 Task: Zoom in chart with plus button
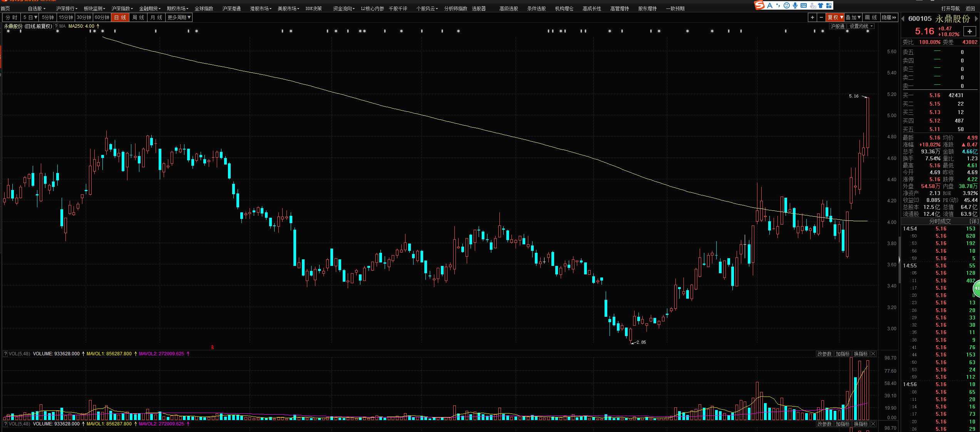pos(812,17)
